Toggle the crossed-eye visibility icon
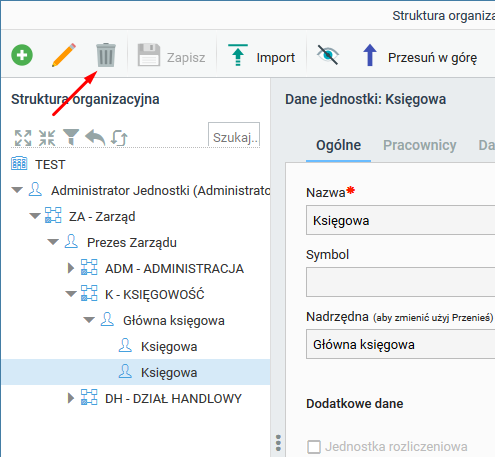This screenshot has height=457, width=495. (328, 55)
